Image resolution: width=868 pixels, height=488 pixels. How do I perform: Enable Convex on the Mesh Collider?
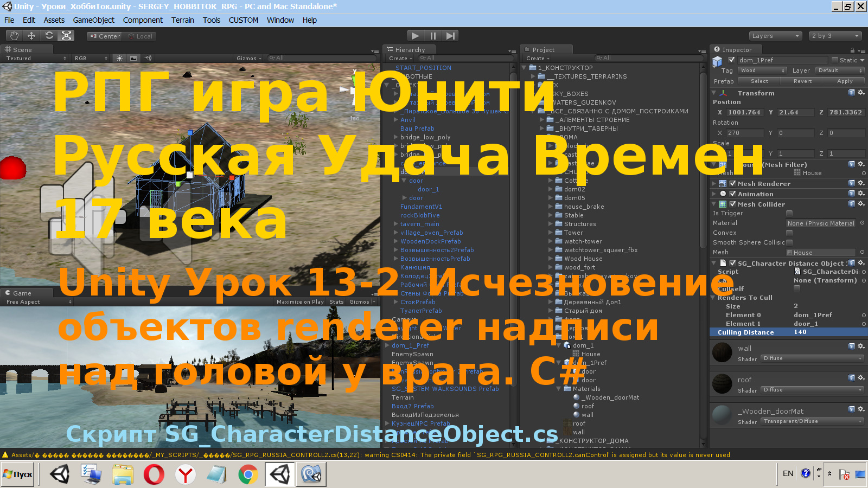coord(789,233)
